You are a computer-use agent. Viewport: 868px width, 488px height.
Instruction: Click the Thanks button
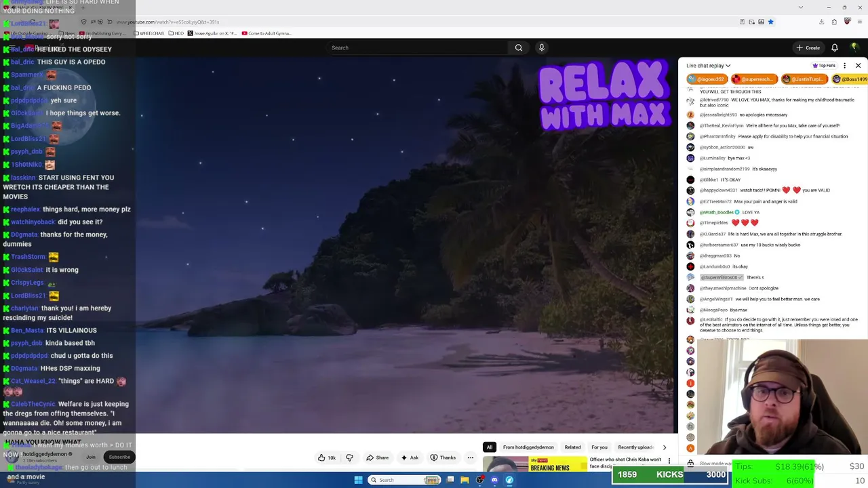[x=443, y=457]
